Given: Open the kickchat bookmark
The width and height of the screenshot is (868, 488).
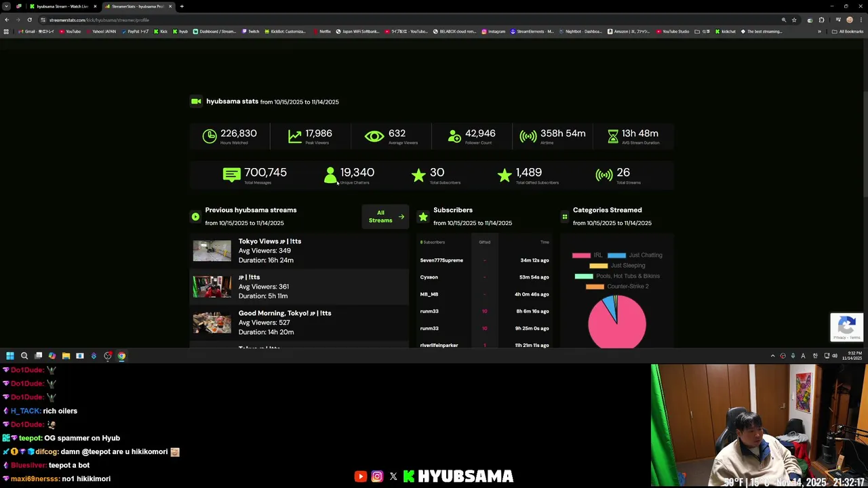Looking at the screenshot, I should pyautogui.click(x=726, y=31).
